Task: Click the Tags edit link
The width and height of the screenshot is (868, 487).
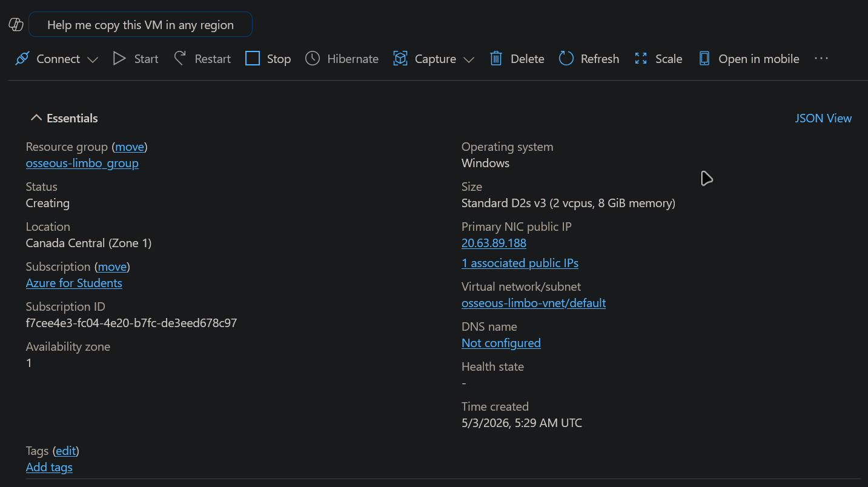Action: click(x=66, y=451)
